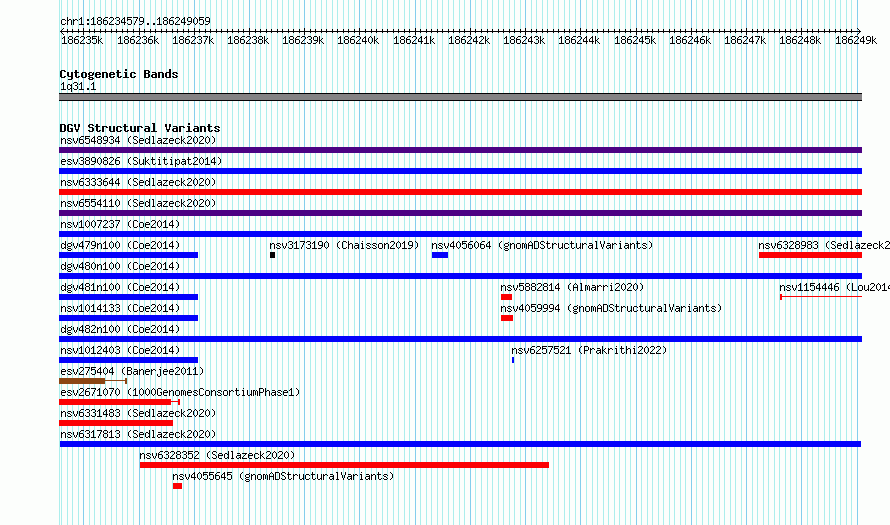Click the 186243k ruler position

tap(523, 40)
